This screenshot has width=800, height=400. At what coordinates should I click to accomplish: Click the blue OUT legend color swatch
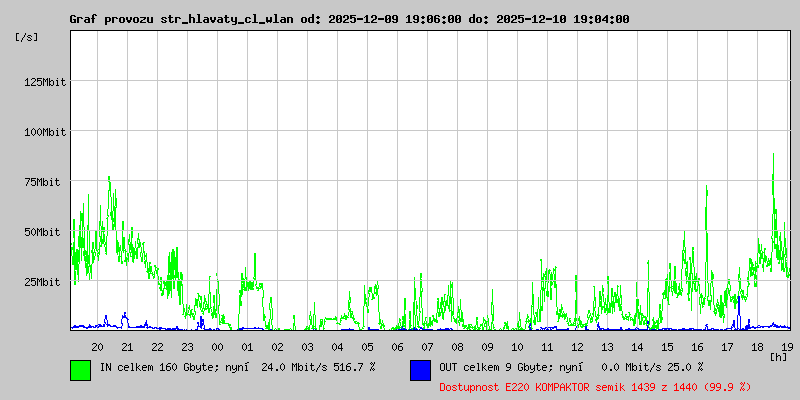[420, 370]
